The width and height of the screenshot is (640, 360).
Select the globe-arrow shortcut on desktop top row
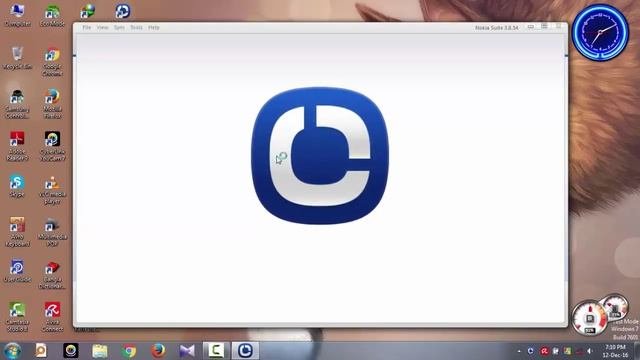tap(87, 11)
